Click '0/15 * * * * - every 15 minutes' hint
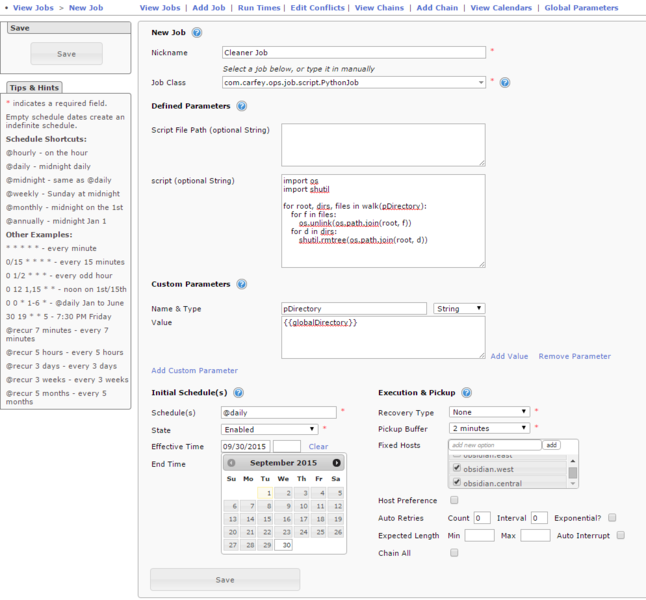The image size is (646, 600). point(65,262)
